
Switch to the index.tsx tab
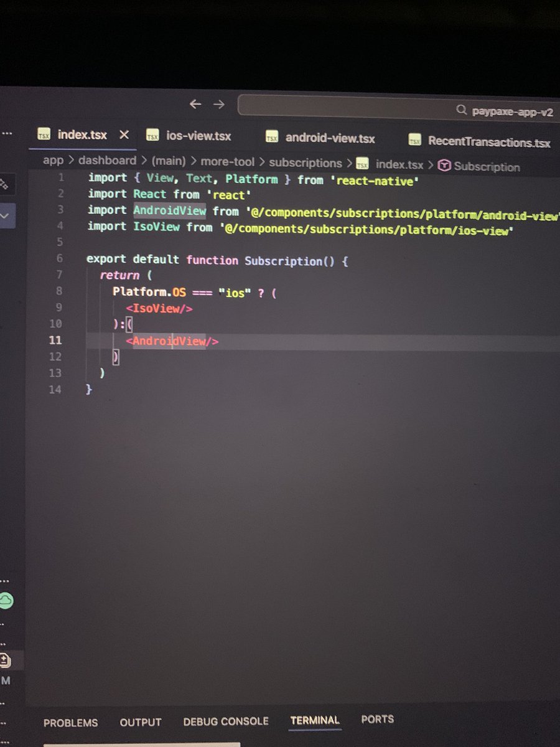click(x=82, y=135)
